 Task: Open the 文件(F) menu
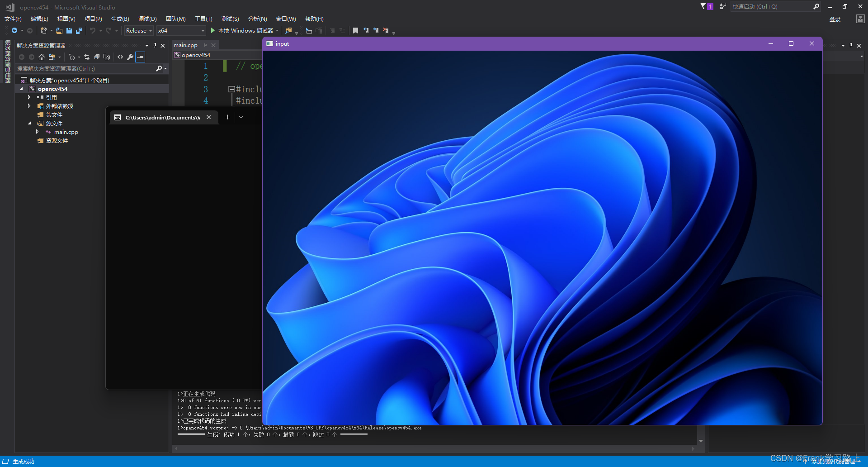tap(13, 19)
